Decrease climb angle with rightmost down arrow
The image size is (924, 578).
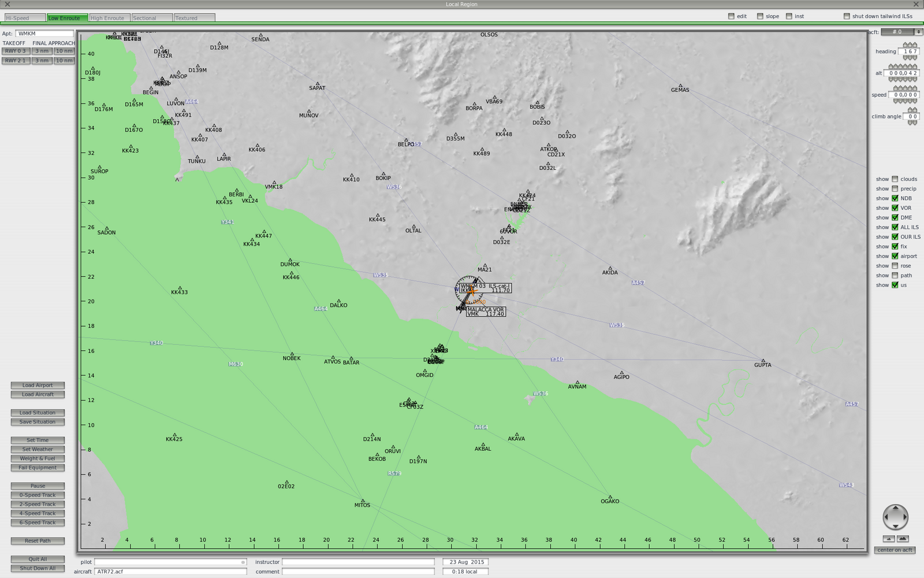(x=915, y=123)
